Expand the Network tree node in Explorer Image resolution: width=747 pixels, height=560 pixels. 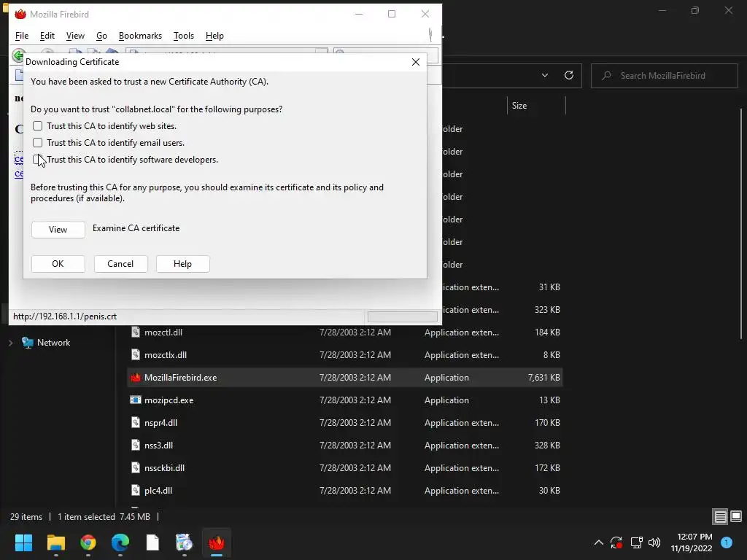point(10,343)
